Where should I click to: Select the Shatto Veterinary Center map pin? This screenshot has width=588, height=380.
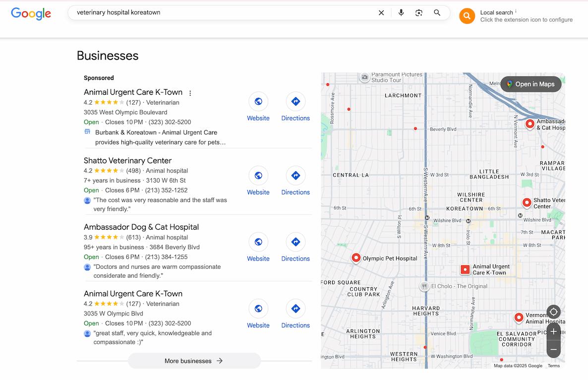pyautogui.click(x=527, y=202)
